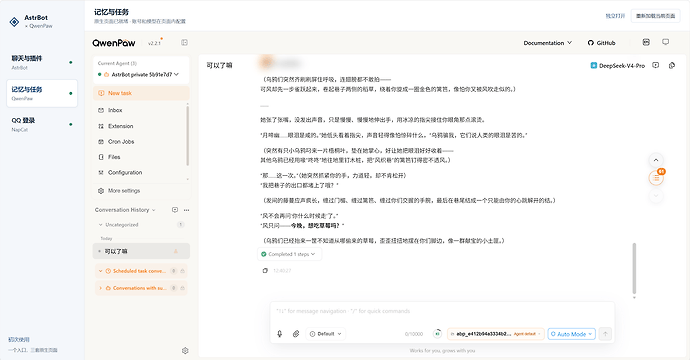
Task: Click the language switch icon next to GitHub
Action: pyautogui.click(x=646, y=42)
